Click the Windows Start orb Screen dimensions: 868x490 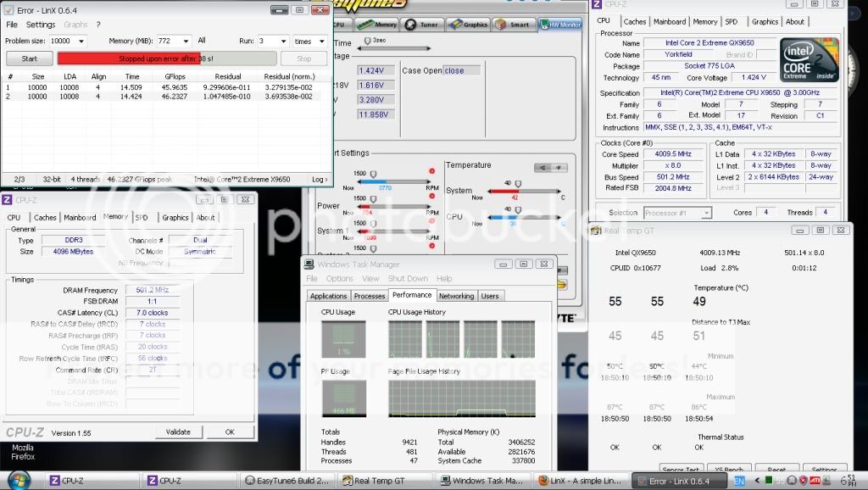(x=19, y=480)
